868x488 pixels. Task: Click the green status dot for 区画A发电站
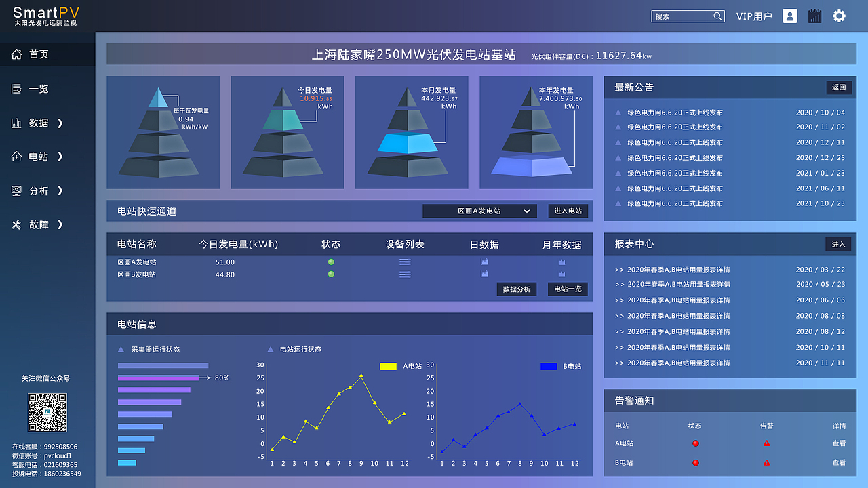pos(331,262)
